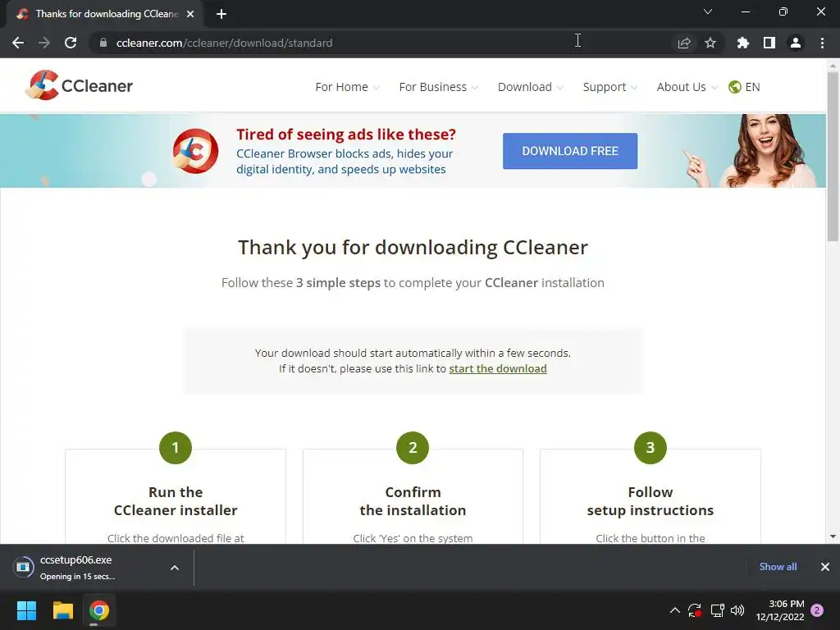The height and width of the screenshot is (630, 840).
Task: Click the DOWNLOAD FREE button
Action: click(570, 151)
